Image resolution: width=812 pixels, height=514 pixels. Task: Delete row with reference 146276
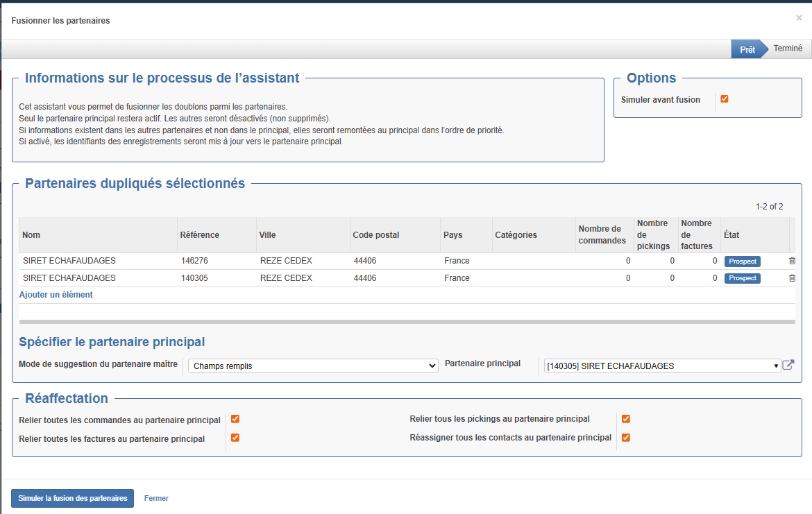[792, 261]
